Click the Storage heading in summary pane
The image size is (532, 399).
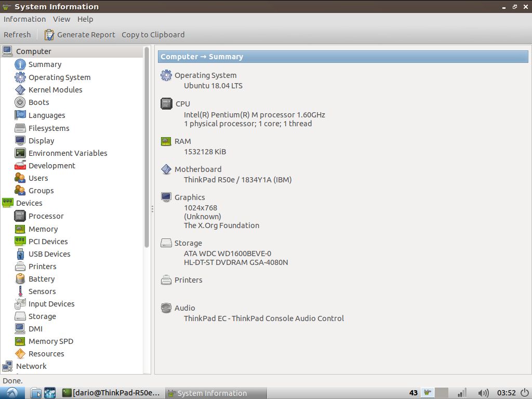(x=188, y=243)
